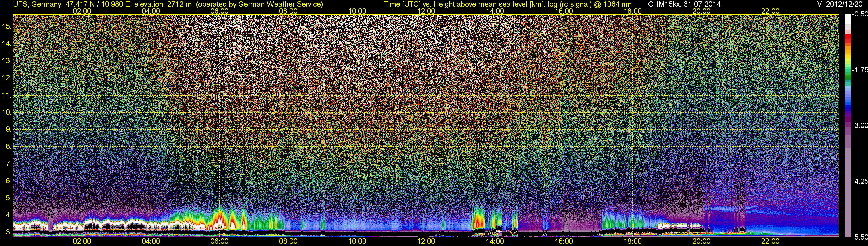868x246 pixels.
Task: Click the '11.' km height axis label
Action: (x=7, y=95)
